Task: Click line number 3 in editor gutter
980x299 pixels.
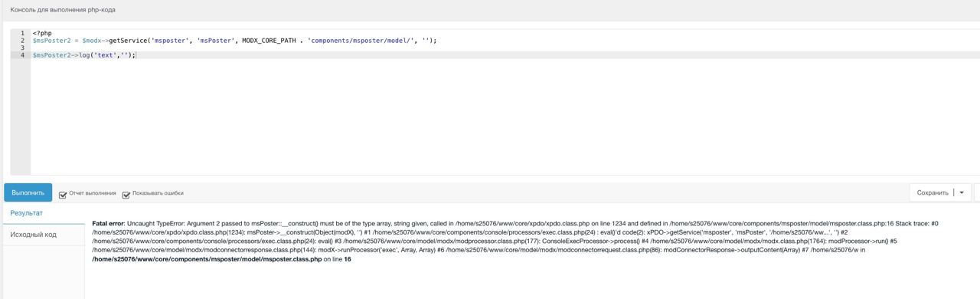Action: click(x=23, y=48)
